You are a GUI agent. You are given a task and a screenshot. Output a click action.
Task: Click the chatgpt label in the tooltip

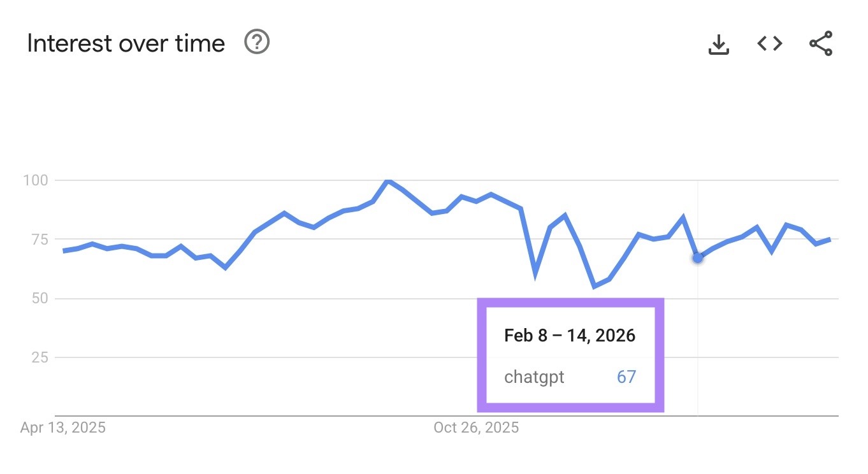[534, 377]
